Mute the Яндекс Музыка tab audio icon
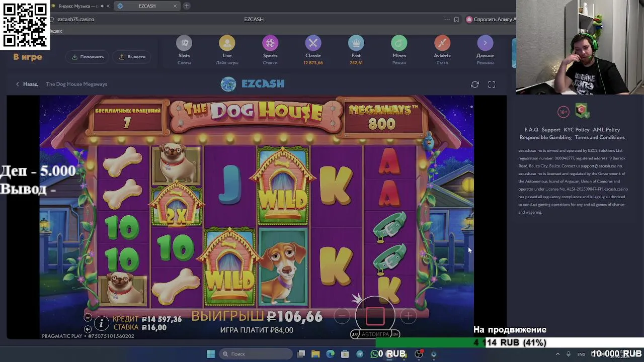Viewport: 644px width, 362px height. pyautogui.click(x=103, y=6)
